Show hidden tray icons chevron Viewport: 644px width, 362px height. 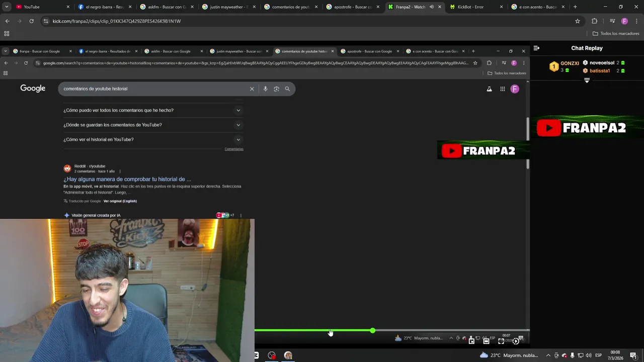549,355
